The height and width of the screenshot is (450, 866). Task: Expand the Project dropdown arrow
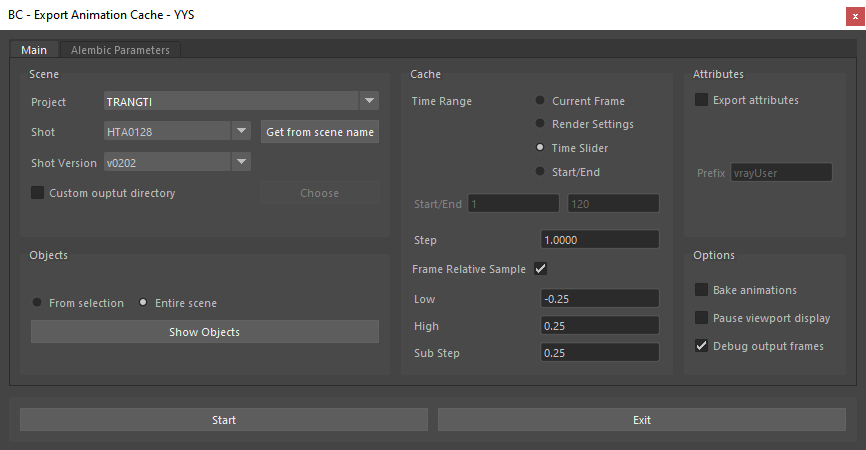[x=369, y=101]
